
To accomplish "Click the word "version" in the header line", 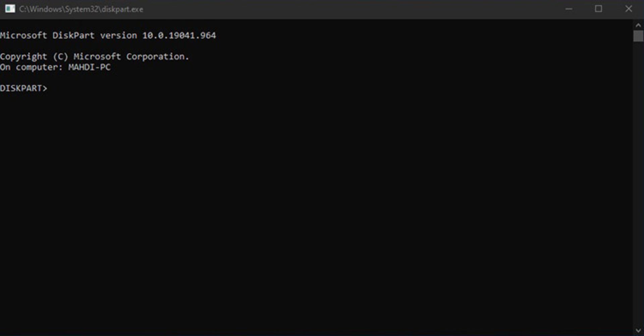I will [118, 36].
